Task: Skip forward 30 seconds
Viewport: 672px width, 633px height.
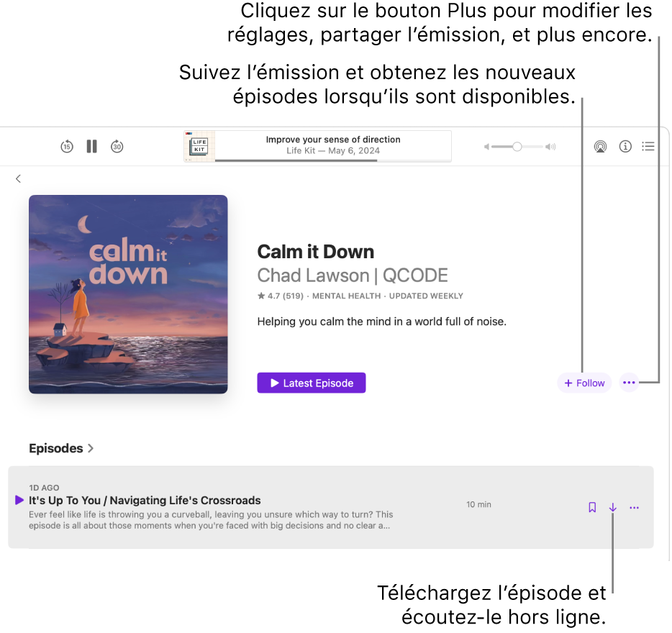Action: pos(117,147)
